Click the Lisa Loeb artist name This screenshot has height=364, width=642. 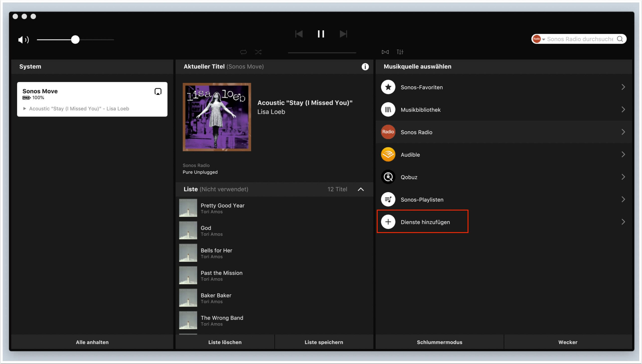[271, 112]
